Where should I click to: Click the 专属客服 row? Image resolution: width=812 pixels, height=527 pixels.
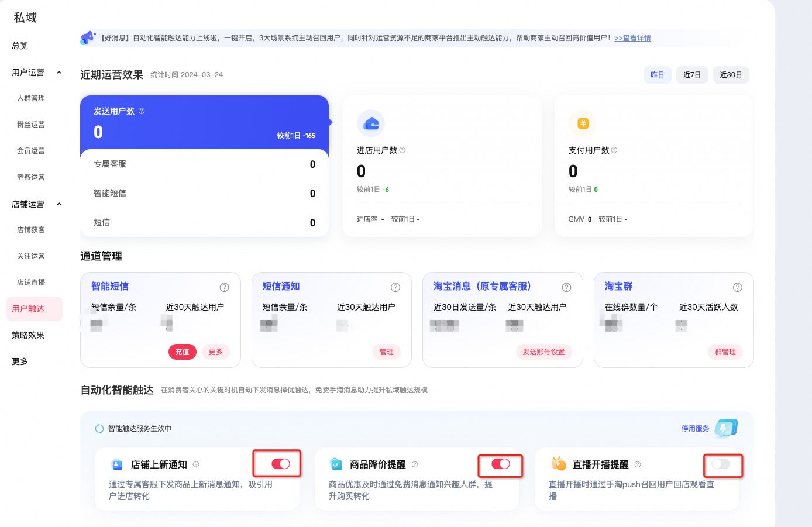point(204,164)
